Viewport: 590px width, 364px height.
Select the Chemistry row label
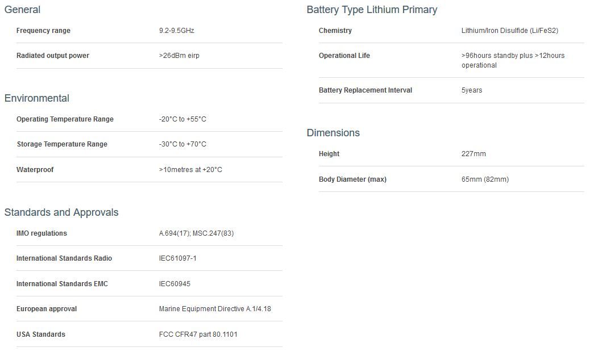335,31
